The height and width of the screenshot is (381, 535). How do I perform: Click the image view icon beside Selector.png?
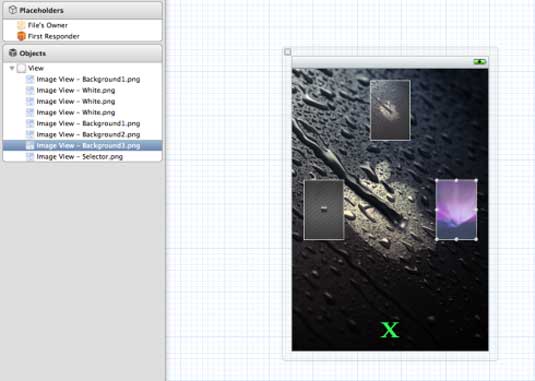[30, 157]
